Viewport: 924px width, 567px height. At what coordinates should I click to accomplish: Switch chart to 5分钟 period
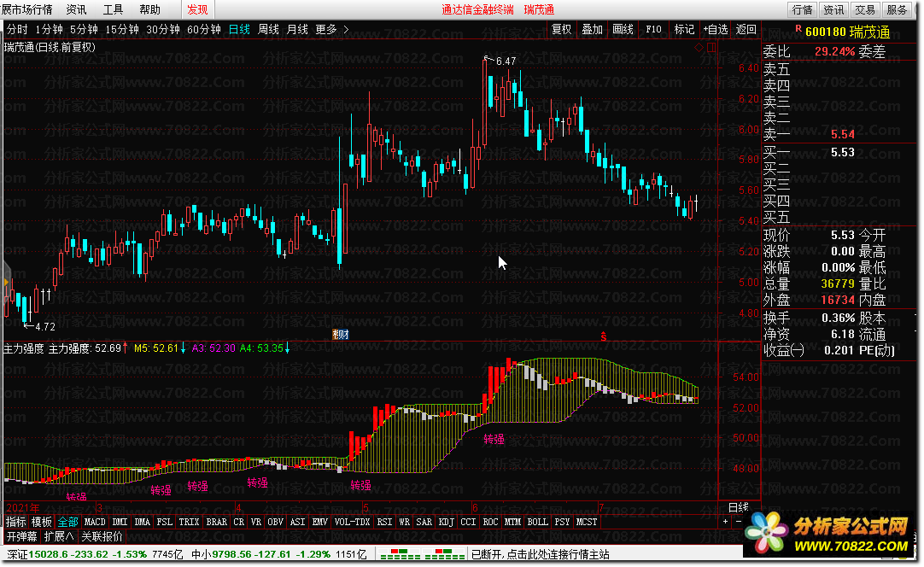[x=84, y=29]
